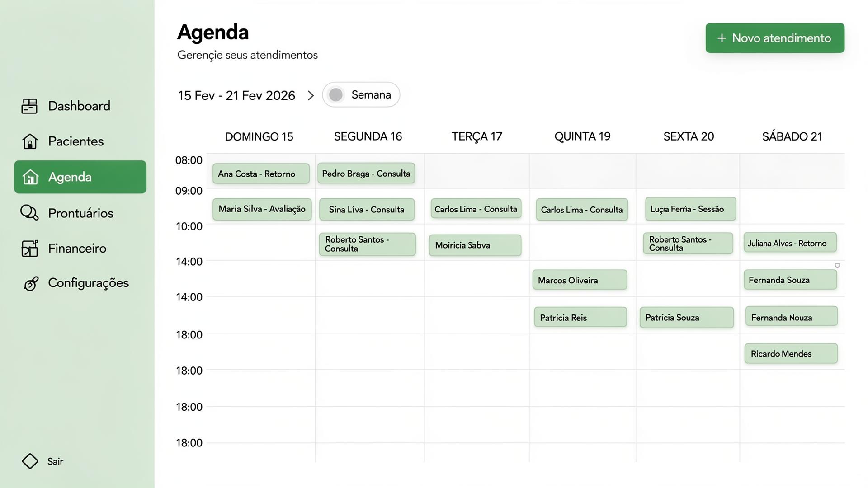The image size is (868, 488).
Task: Open Ricardo Mendes appointment on Sábado
Action: [791, 354]
